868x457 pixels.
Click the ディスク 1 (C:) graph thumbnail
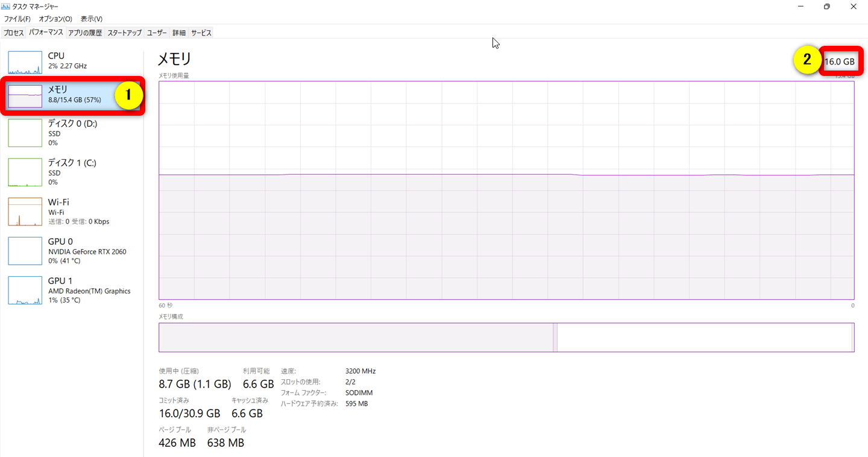pyautogui.click(x=25, y=172)
